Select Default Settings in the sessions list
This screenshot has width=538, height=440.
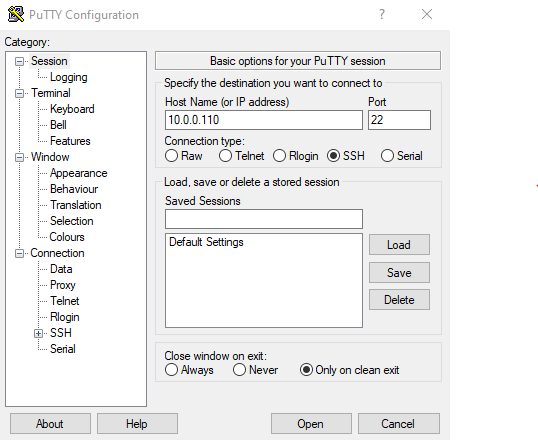point(206,242)
